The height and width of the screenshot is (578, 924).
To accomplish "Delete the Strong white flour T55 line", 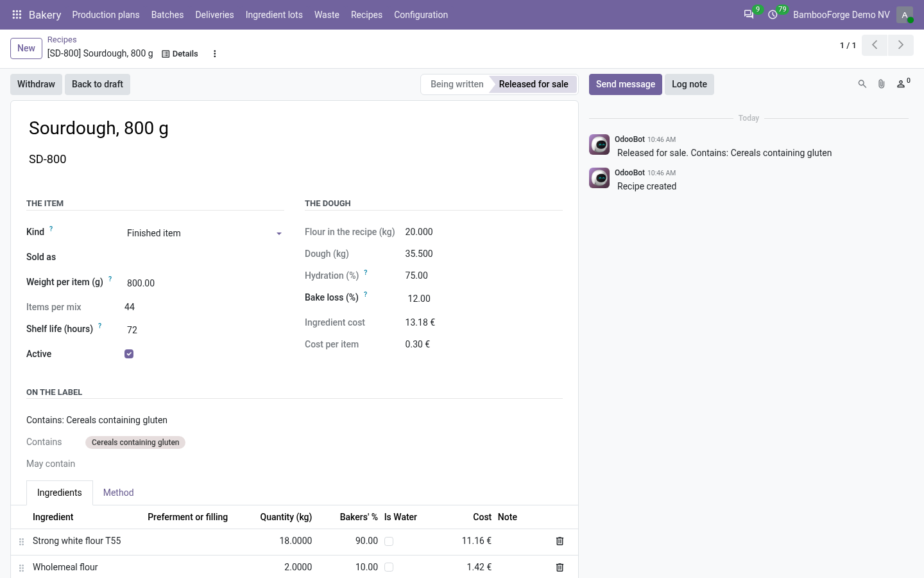I will (560, 541).
